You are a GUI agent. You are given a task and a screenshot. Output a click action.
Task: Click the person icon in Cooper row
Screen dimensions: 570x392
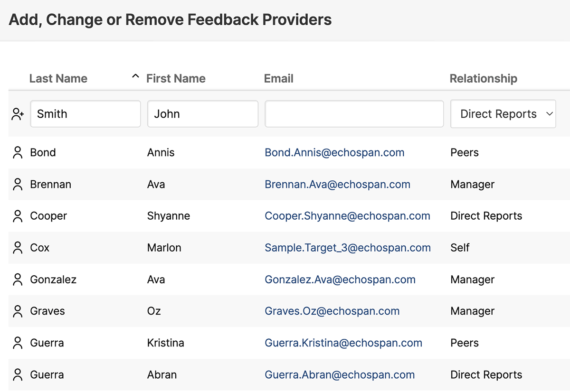click(18, 216)
